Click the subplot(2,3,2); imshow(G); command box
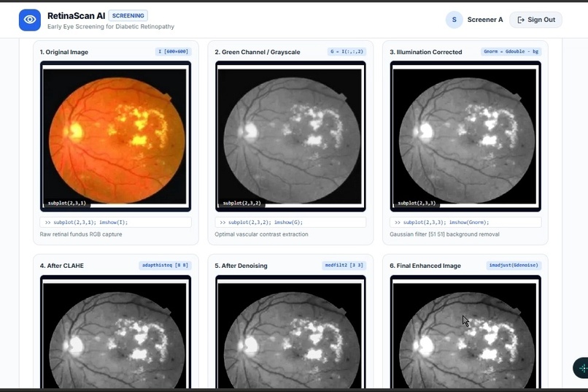This screenshot has width=588, height=392. pos(290,222)
